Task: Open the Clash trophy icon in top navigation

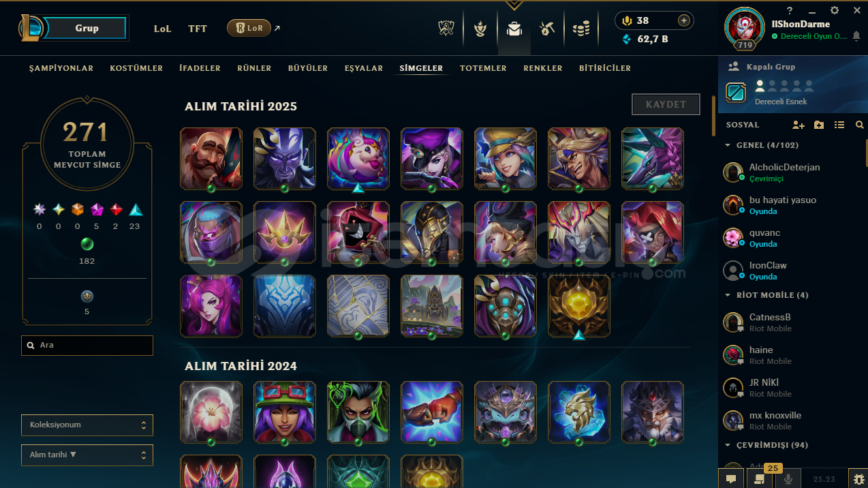Action: [446, 29]
